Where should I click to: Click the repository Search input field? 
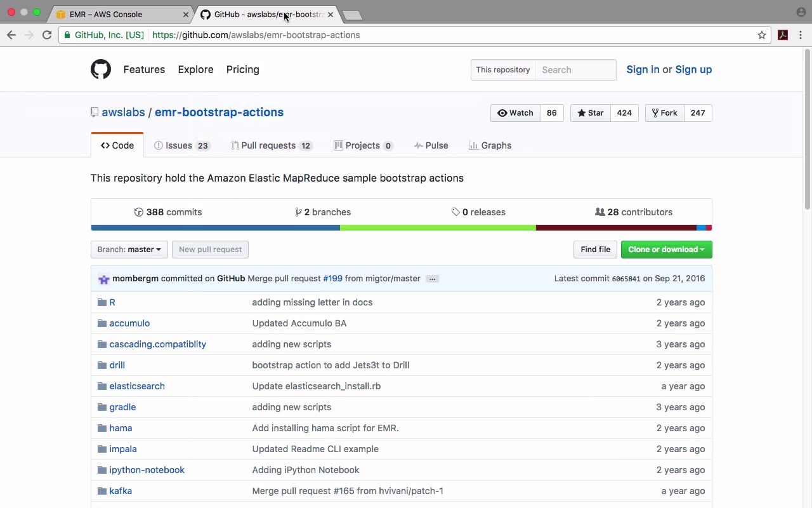575,70
